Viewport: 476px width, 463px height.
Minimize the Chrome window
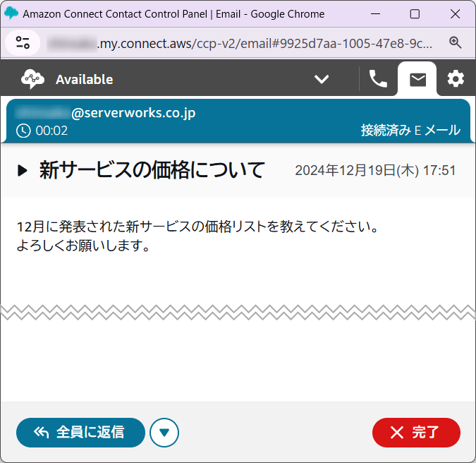tap(376, 14)
